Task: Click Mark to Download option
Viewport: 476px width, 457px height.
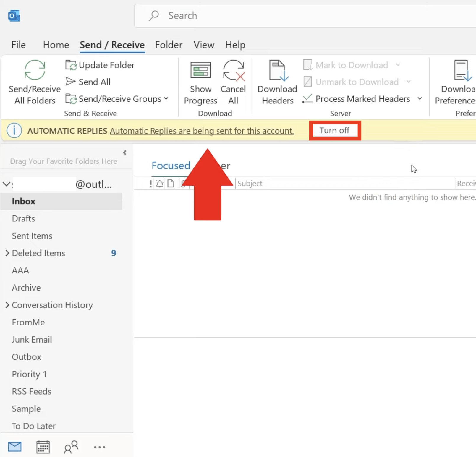Action: pos(346,65)
